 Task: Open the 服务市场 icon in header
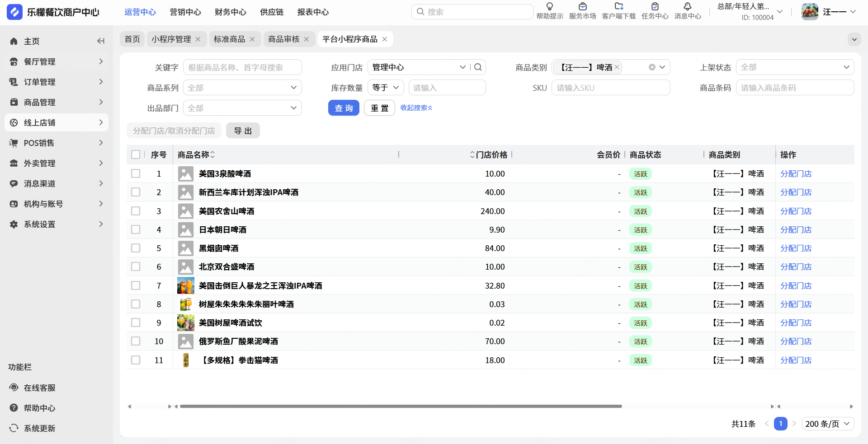click(582, 7)
